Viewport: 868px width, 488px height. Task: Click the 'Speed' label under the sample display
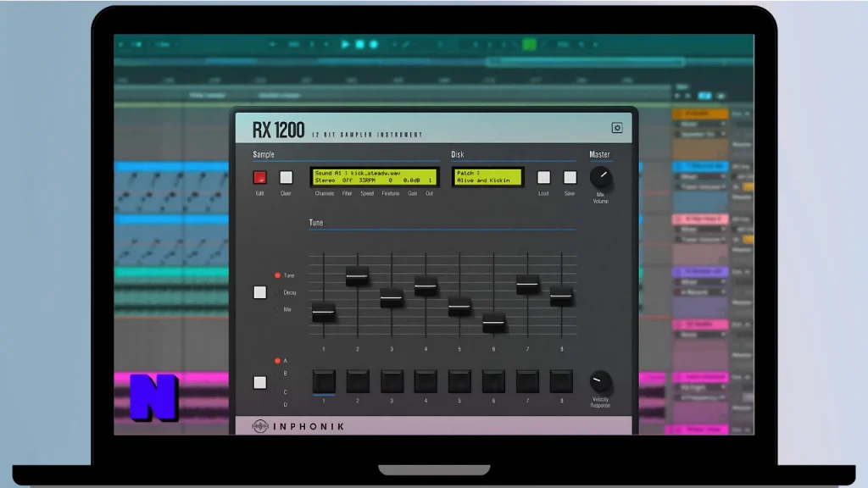pos(367,194)
